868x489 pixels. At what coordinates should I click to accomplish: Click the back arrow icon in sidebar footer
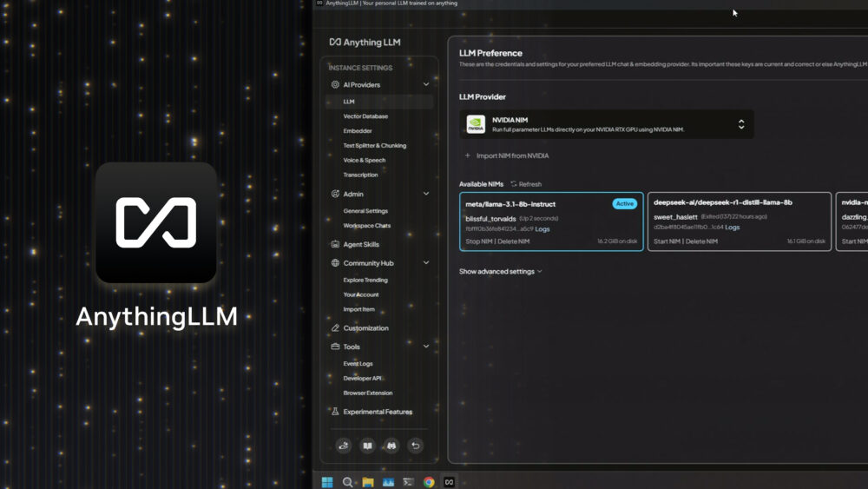point(415,446)
